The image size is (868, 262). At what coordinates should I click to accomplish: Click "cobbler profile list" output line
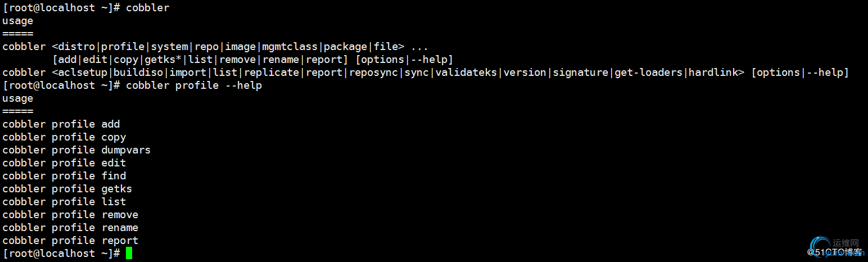tap(64, 202)
